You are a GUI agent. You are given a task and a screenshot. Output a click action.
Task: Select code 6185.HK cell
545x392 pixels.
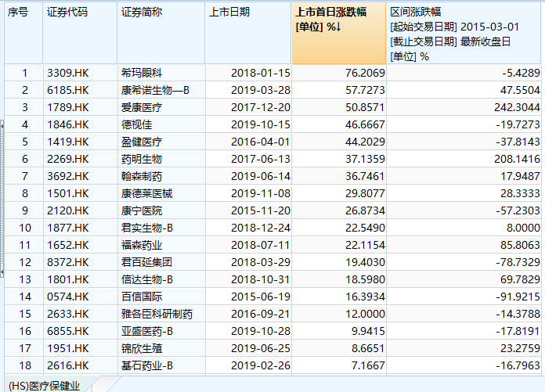pos(81,90)
